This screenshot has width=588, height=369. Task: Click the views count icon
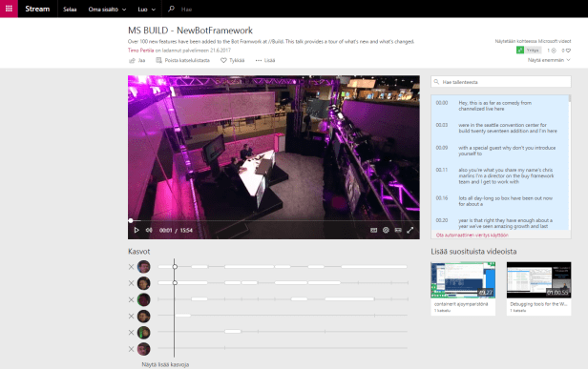554,51
